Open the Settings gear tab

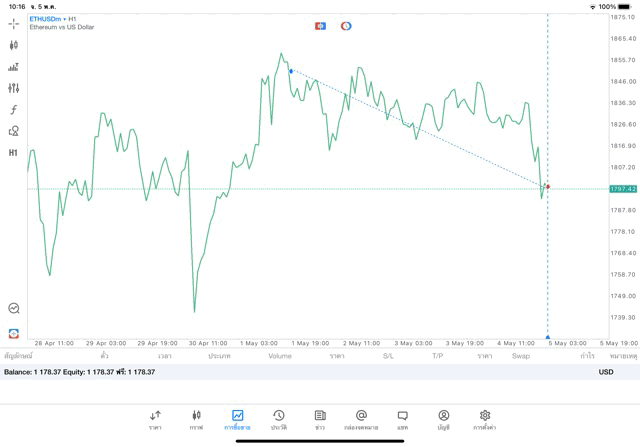[485, 419]
